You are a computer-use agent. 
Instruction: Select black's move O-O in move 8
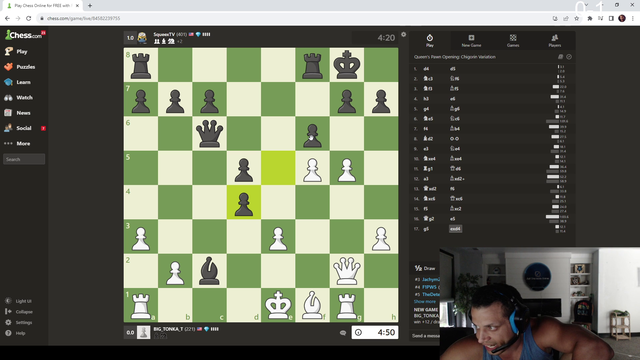click(454, 139)
